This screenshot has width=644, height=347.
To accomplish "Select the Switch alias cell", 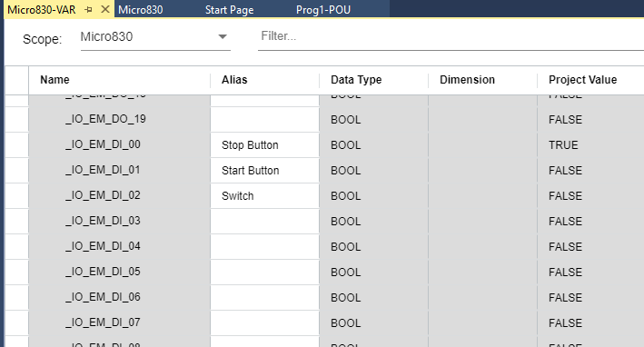I will 265,196.
